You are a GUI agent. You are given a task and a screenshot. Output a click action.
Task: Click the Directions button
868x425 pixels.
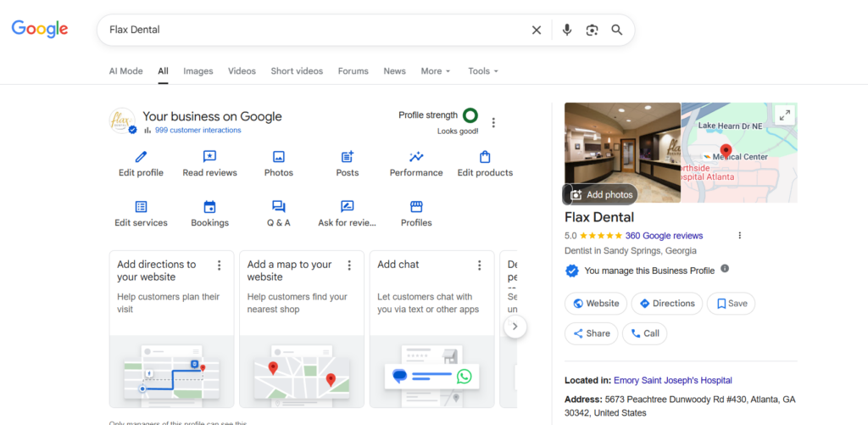pos(667,303)
